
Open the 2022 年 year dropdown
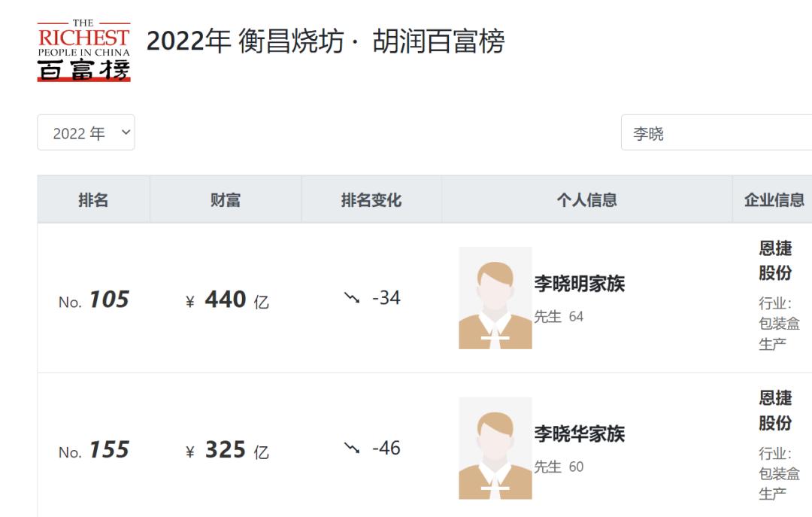tap(86, 133)
